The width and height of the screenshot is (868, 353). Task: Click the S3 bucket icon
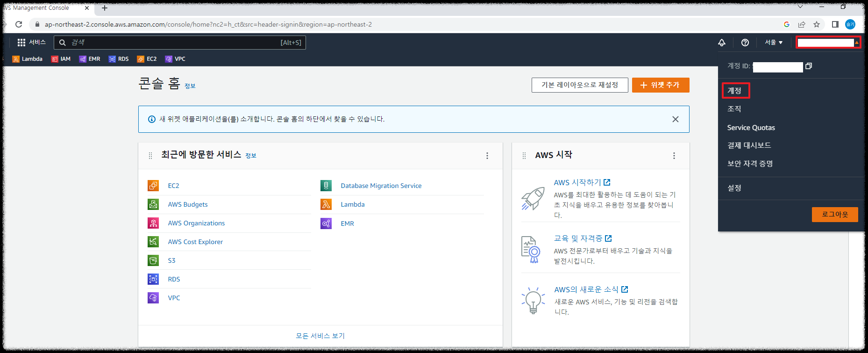pos(153,260)
